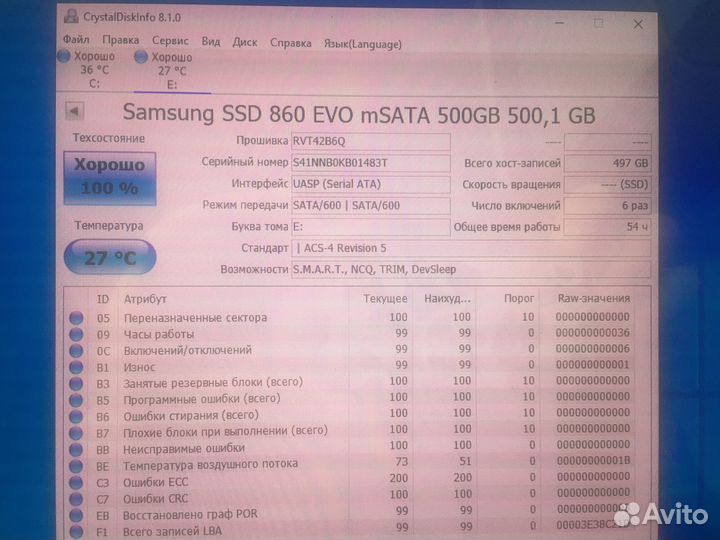The height and width of the screenshot is (540, 720).
Task: Click the 27 °C temperature button
Action: (x=110, y=257)
